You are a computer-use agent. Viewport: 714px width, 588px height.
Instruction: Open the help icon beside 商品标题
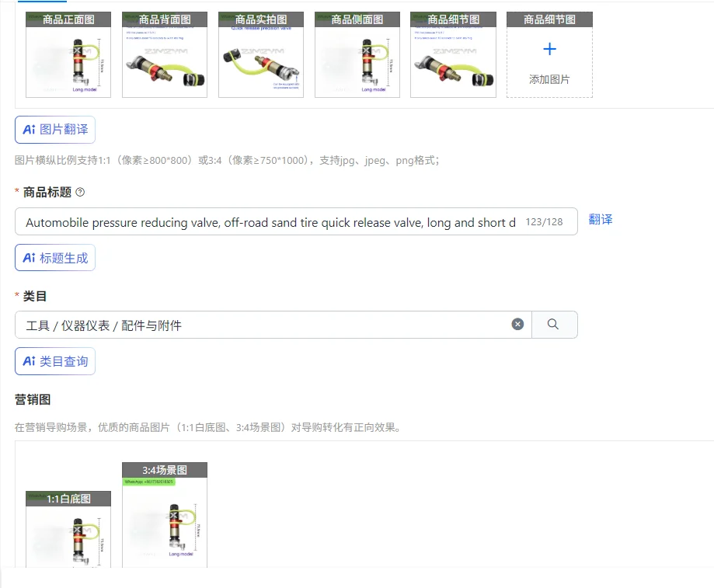[x=80, y=192]
